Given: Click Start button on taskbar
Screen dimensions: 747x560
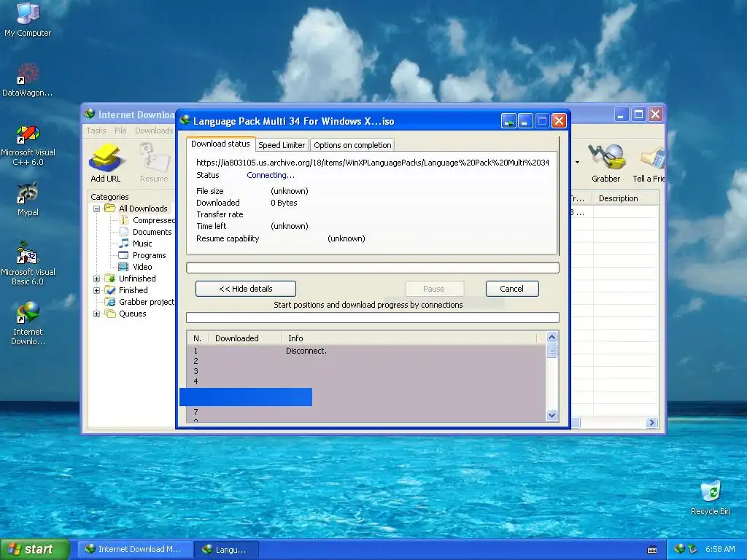Looking at the screenshot, I should [x=35, y=549].
